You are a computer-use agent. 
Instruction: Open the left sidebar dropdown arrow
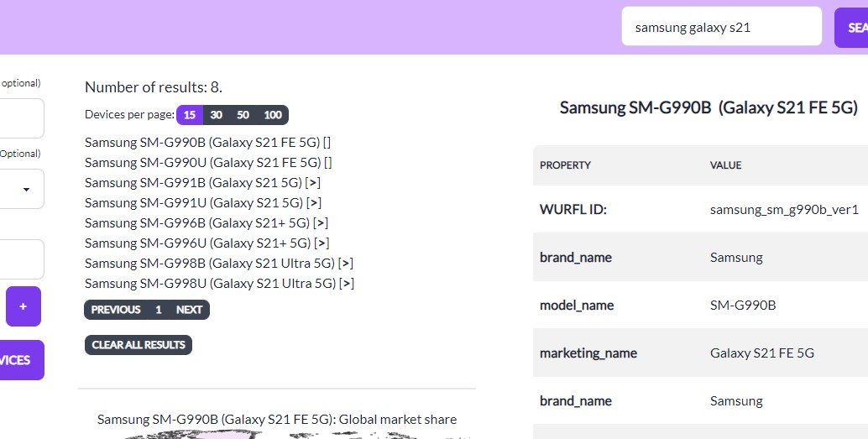(x=26, y=190)
